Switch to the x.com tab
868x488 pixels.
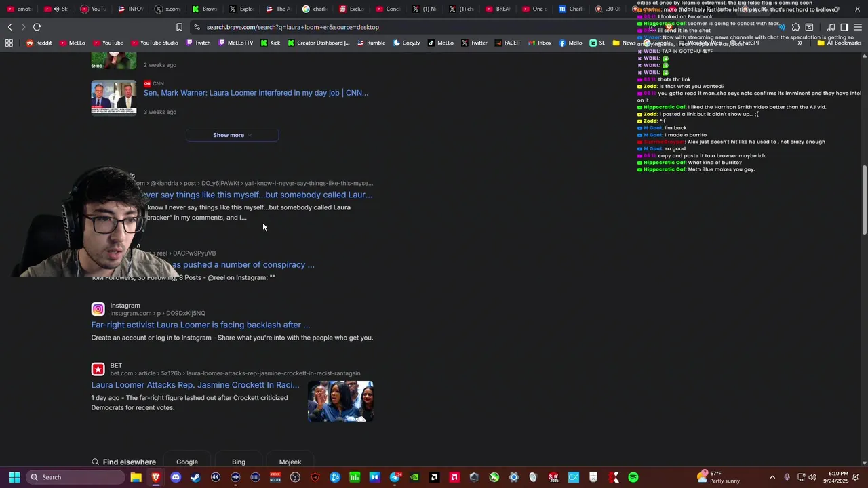(x=167, y=9)
